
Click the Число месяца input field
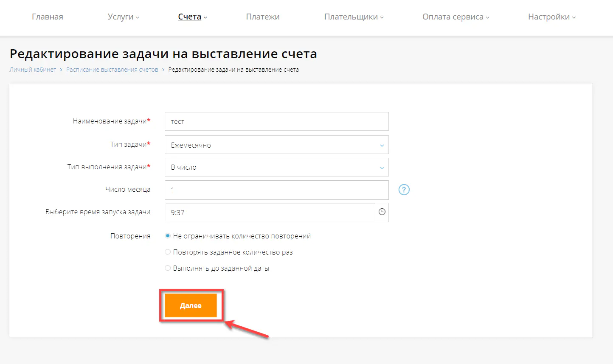tap(276, 190)
